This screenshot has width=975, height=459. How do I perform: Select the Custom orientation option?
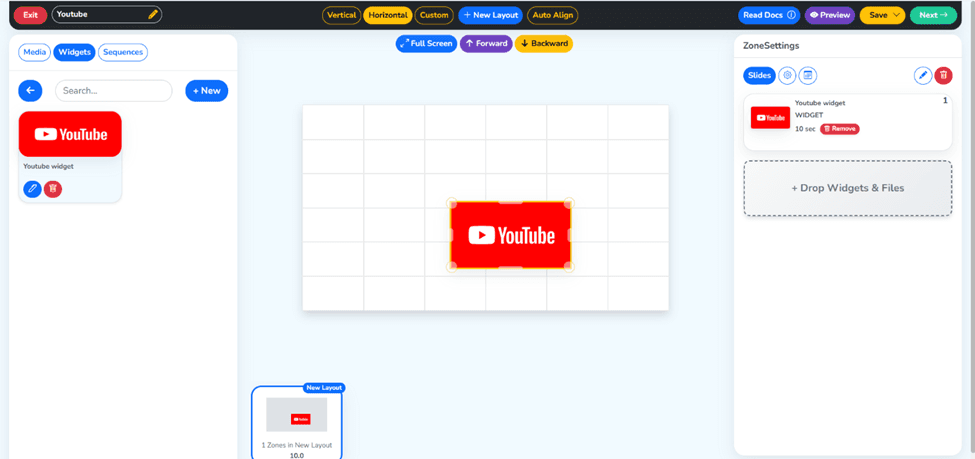coord(434,15)
